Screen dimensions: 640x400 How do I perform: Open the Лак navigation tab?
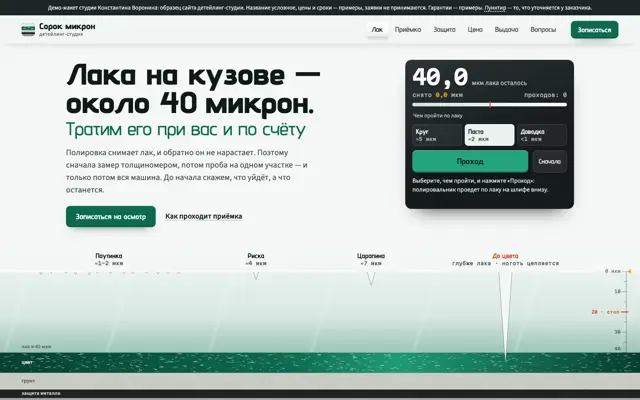point(377,29)
